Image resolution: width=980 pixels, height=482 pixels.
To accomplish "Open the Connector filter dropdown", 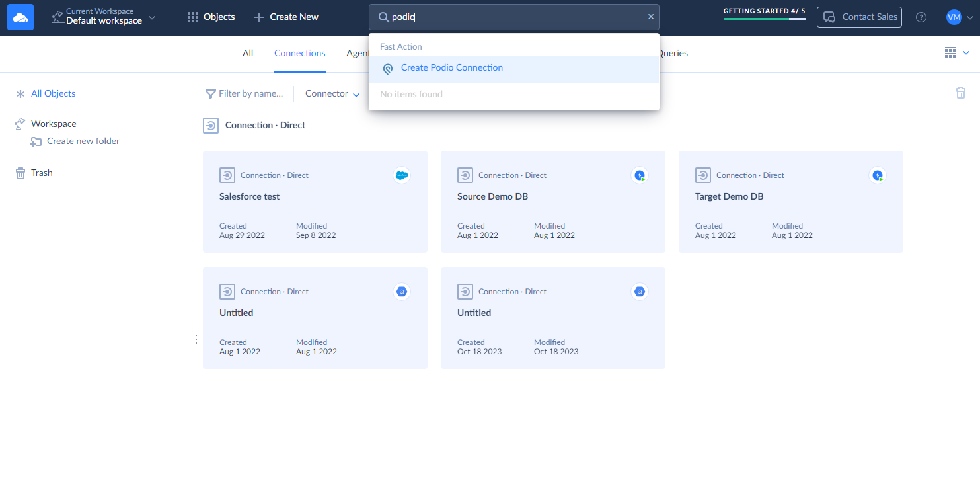I will [332, 94].
